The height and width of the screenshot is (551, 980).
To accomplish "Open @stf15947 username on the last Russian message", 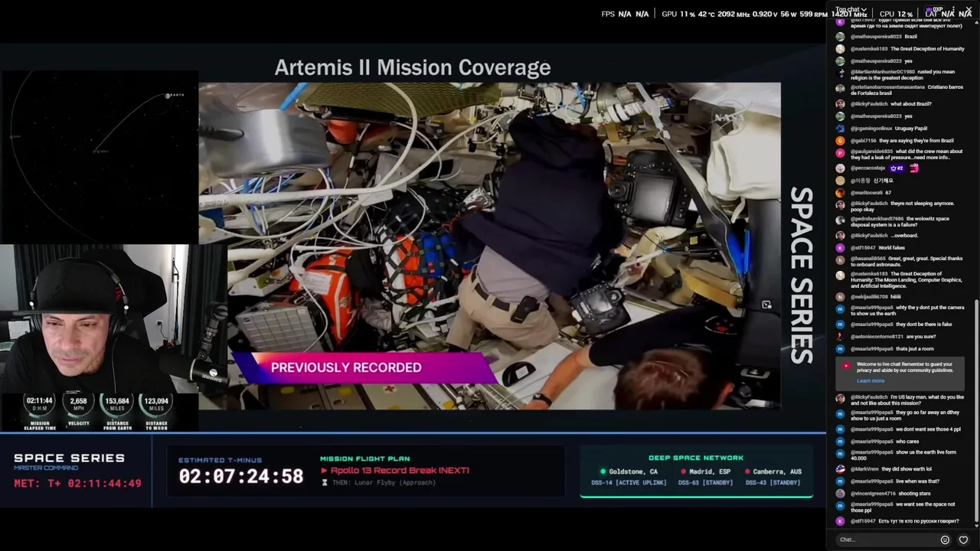I will [863, 521].
